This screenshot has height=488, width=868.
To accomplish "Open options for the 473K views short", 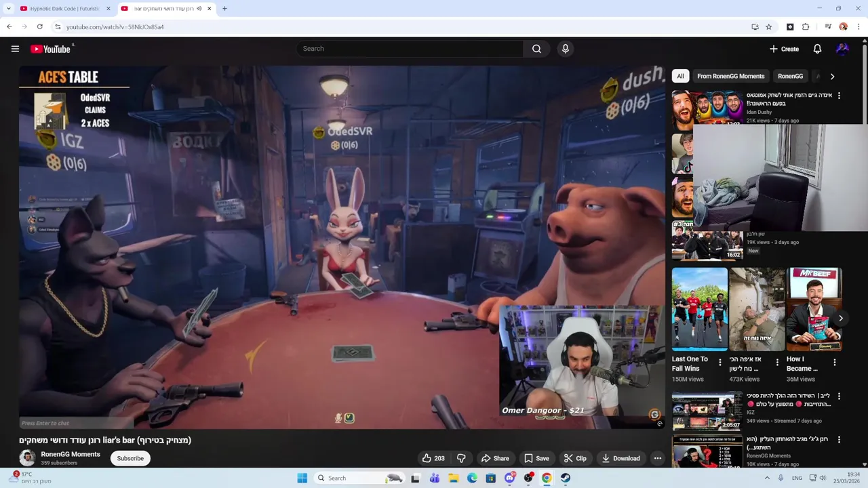I will [777, 362].
